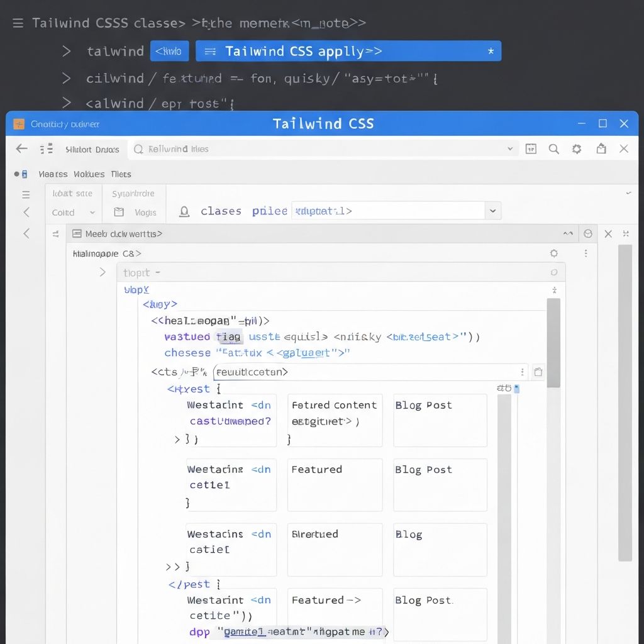Toggle the blue star on the Tailwind CSS apply tab
This screenshot has width=644, height=644.
click(x=491, y=51)
